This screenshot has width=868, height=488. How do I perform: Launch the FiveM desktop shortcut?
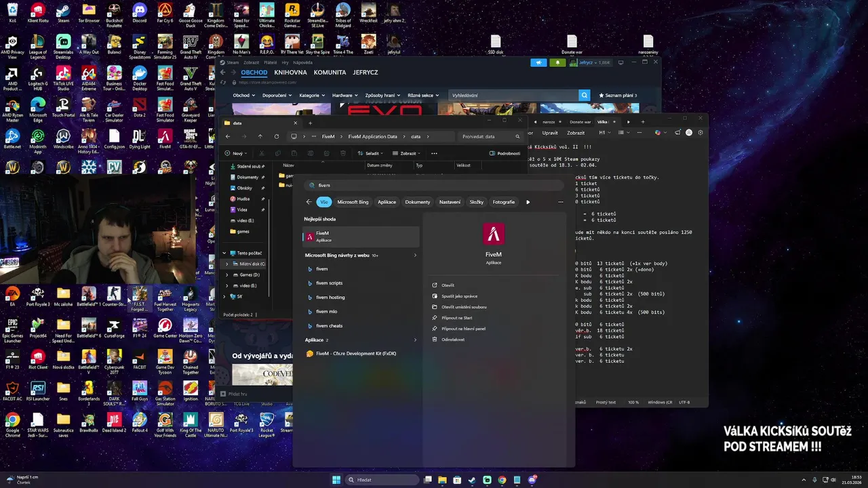(165, 139)
